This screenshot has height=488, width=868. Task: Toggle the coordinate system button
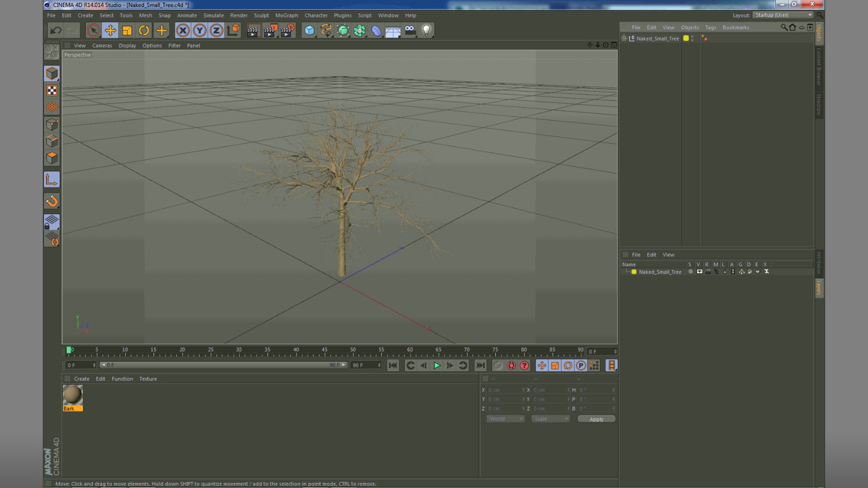tap(233, 30)
